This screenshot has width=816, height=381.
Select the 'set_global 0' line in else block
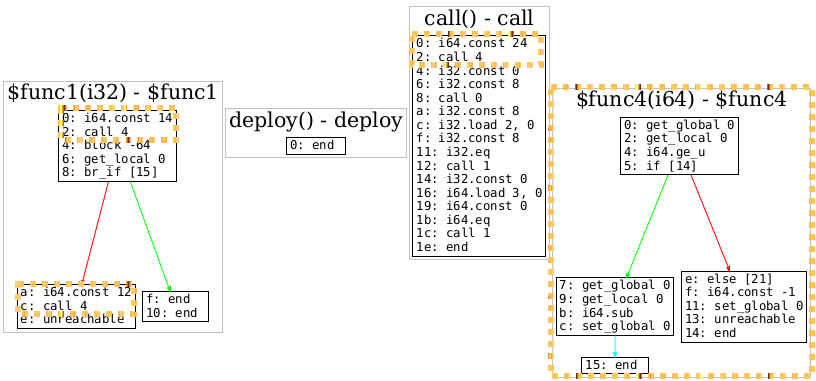click(x=744, y=306)
